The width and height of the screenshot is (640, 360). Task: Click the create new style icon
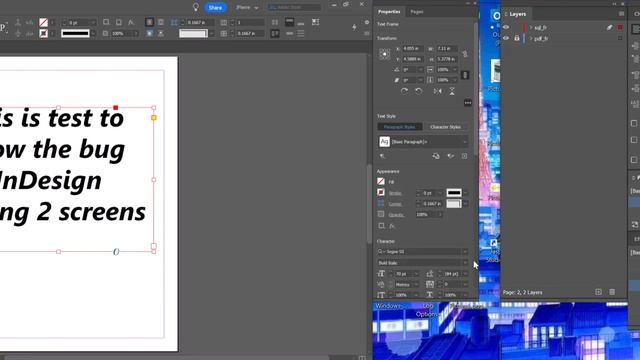pyautogui.click(x=464, y=156)
